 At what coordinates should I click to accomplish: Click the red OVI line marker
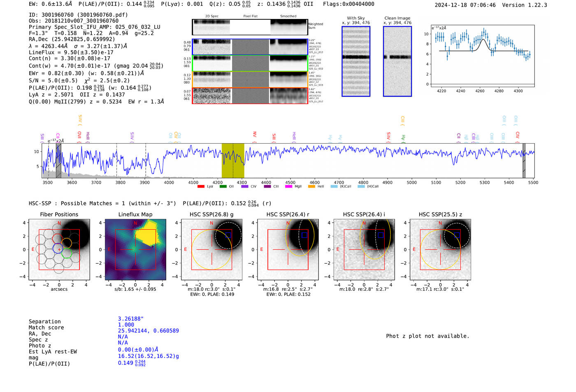point(79,137)
